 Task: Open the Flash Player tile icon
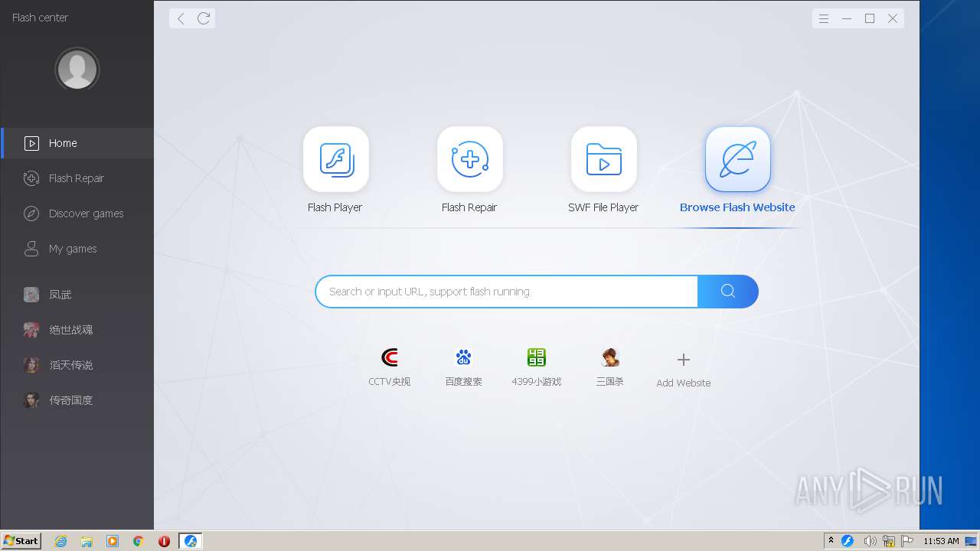click(336, 159)
